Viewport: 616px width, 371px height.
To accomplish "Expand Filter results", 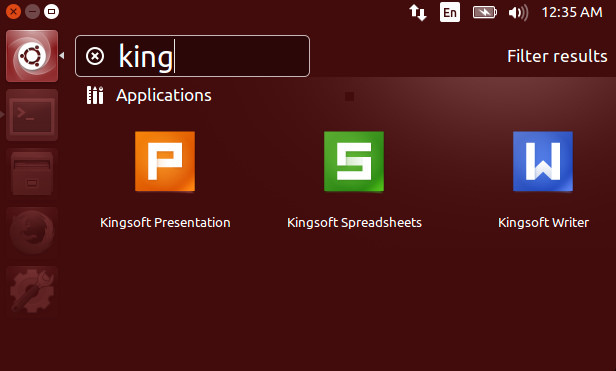I will point(557,56).
